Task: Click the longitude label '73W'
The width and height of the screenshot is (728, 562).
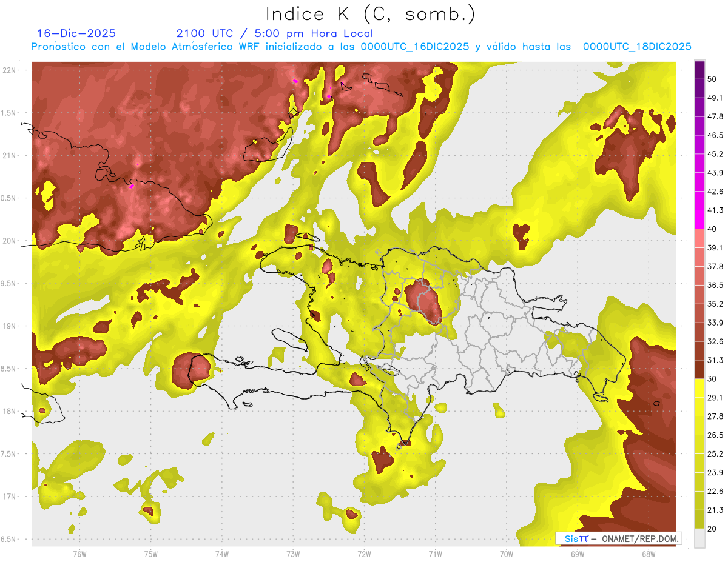Action: pyautogui.click(x=293, y=554)
